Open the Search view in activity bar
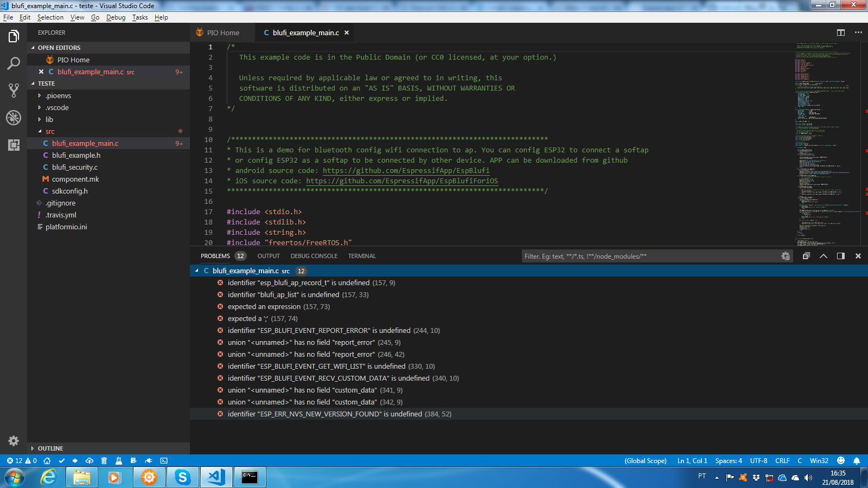The image size is (868, 488). click(x=14, y=63)
